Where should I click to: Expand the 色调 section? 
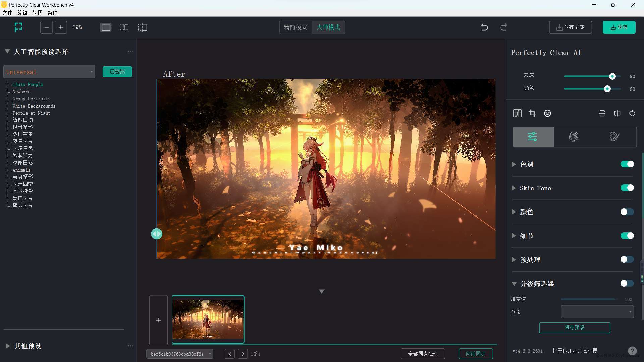[514, 164]
